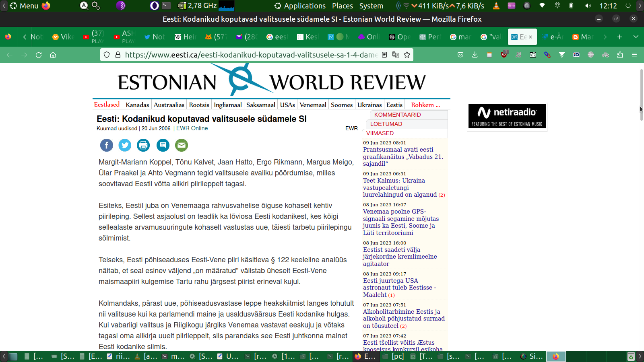Image resolution: width=644 pixels, height=362 pixels.
Task: Open 'Alkoholitarbimine Eestis' news link
Action: 404,319
